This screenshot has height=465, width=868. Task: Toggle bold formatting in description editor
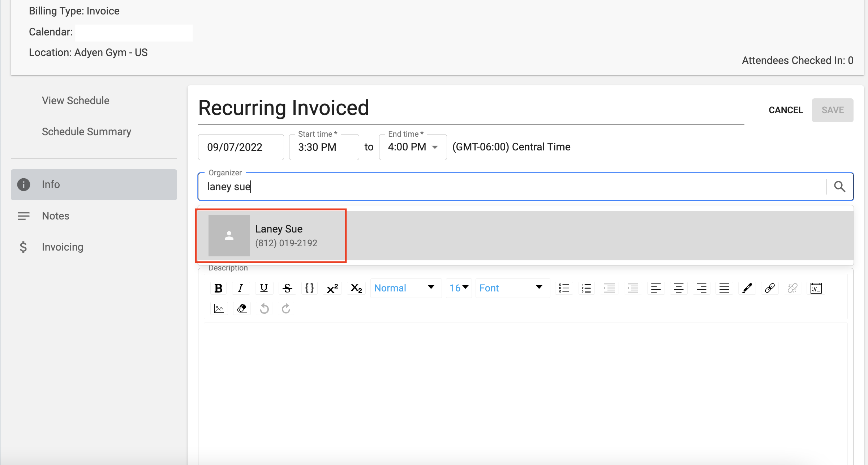pyautogui.click(x=218, y=288)
